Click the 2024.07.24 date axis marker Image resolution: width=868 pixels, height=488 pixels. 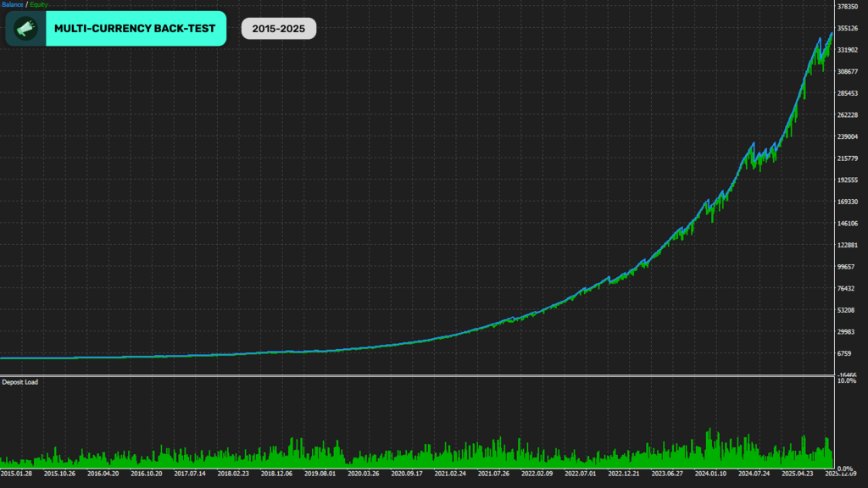pyautogui.click(x=754, y=474)
